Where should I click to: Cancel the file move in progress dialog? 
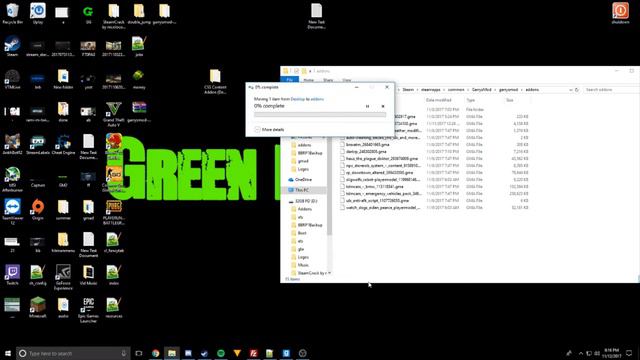tap(383, 106)
